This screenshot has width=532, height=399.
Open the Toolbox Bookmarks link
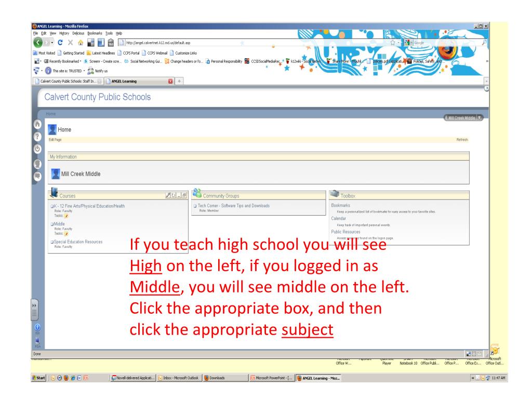pos(340,205)
